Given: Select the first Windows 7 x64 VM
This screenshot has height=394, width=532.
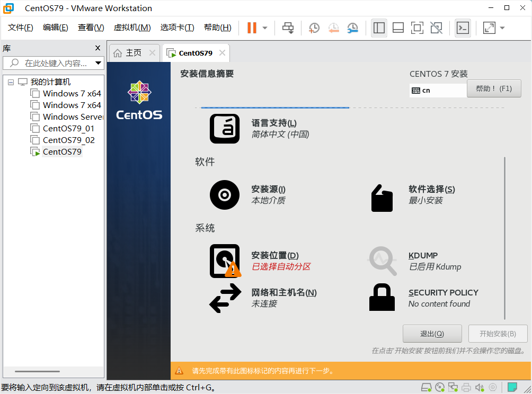Looking at the screenshot, I should (x=72, y=94).
